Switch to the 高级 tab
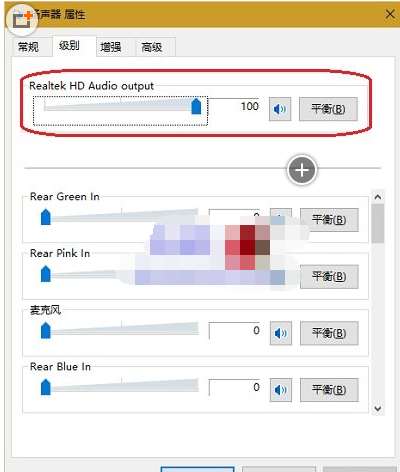400x472 pixels. [152, 47]
